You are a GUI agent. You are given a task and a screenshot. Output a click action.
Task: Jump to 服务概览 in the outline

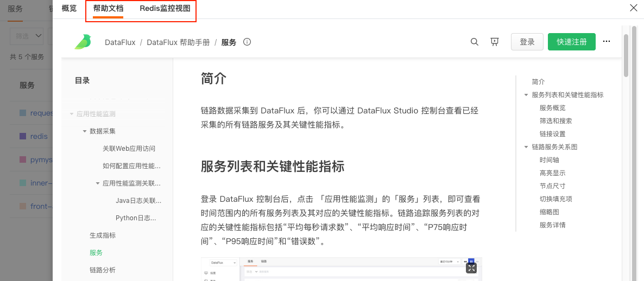click(x=552, y=108)
